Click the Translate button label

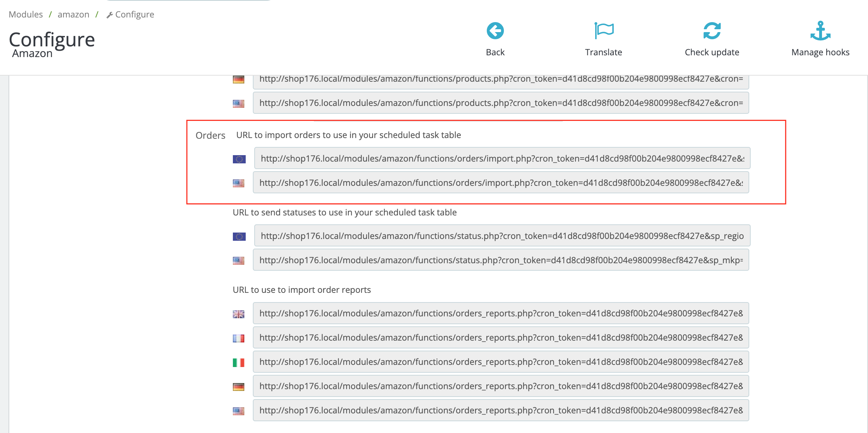[x=604, y=52]
